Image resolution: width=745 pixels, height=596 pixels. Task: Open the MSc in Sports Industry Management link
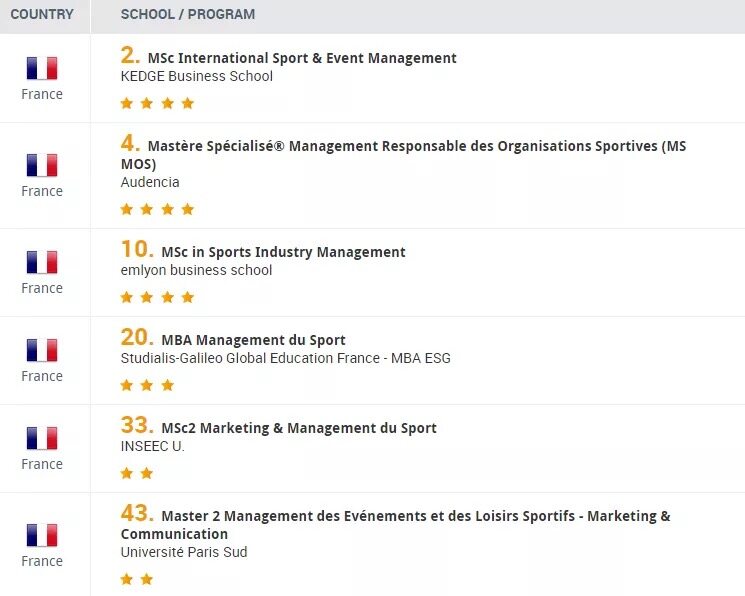point(284,252)
